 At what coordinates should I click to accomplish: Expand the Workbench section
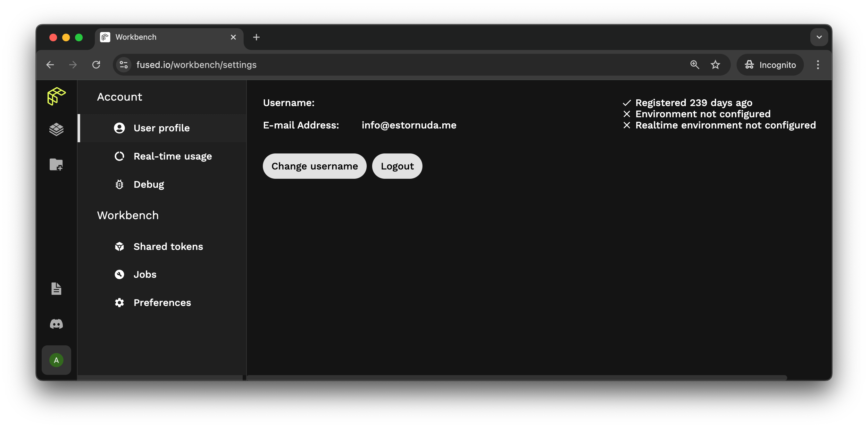click(x=127, y=215)
